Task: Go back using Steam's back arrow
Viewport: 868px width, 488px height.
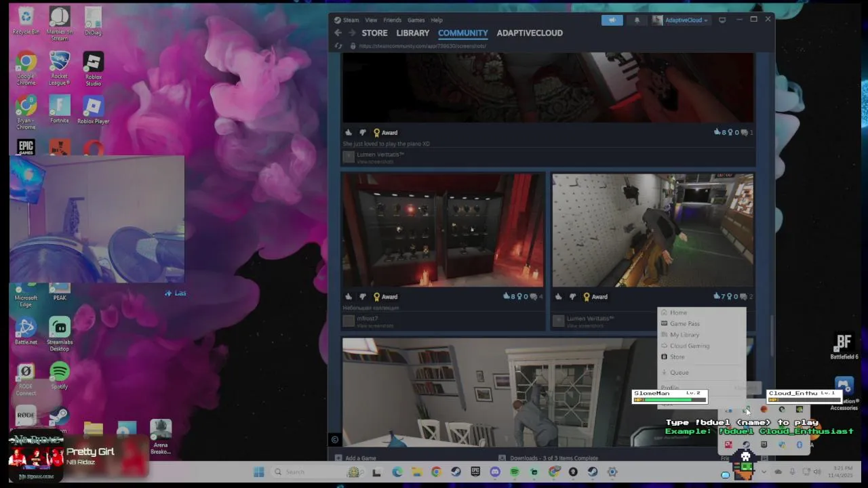Action: click(338, 33)
